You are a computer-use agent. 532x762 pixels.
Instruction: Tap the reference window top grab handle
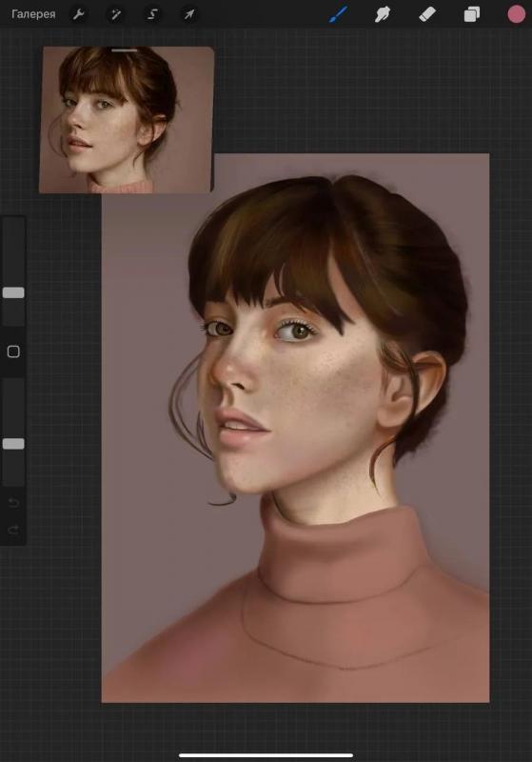coord(125,50)
